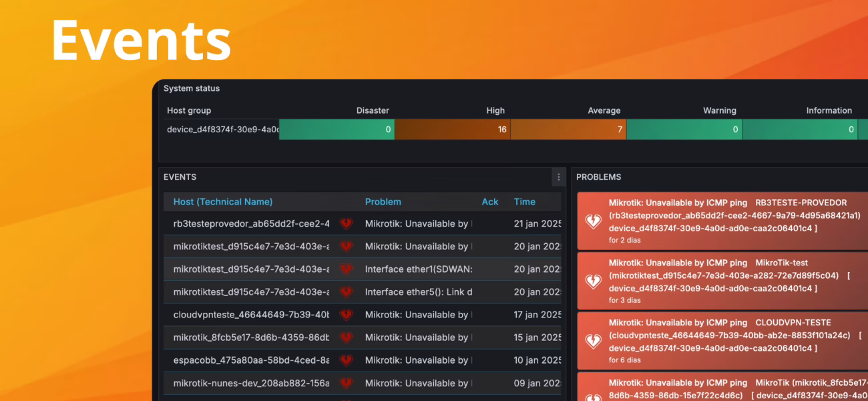Click the System status panel title
This screenshot has height=401, width=868.
(x=192, y=88)
